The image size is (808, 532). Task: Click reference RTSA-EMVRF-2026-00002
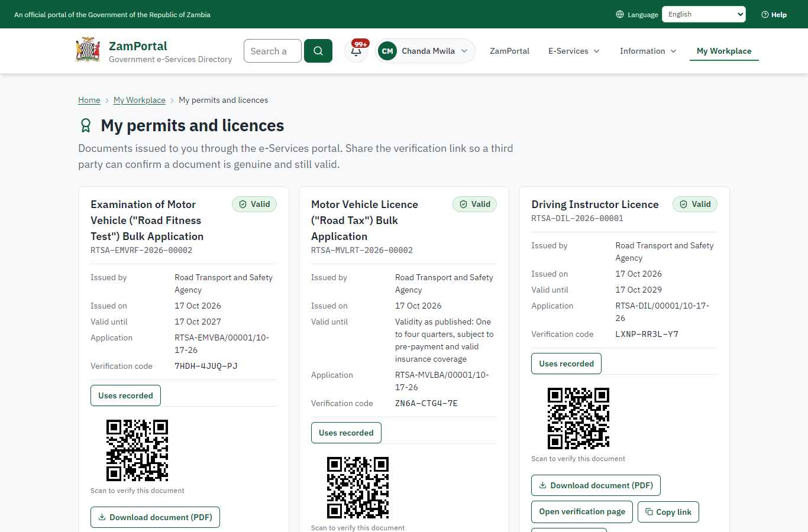click(x=141, y=250)
